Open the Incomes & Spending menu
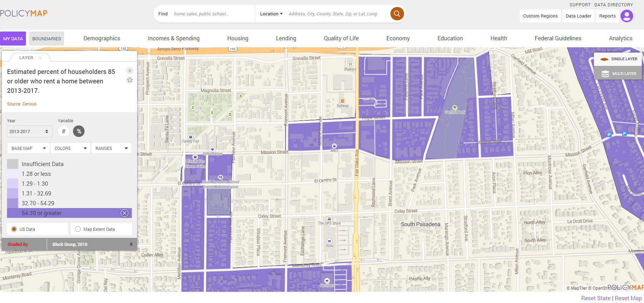The height and width of the screenshot is (303, 644). click(x=174, y=39)
